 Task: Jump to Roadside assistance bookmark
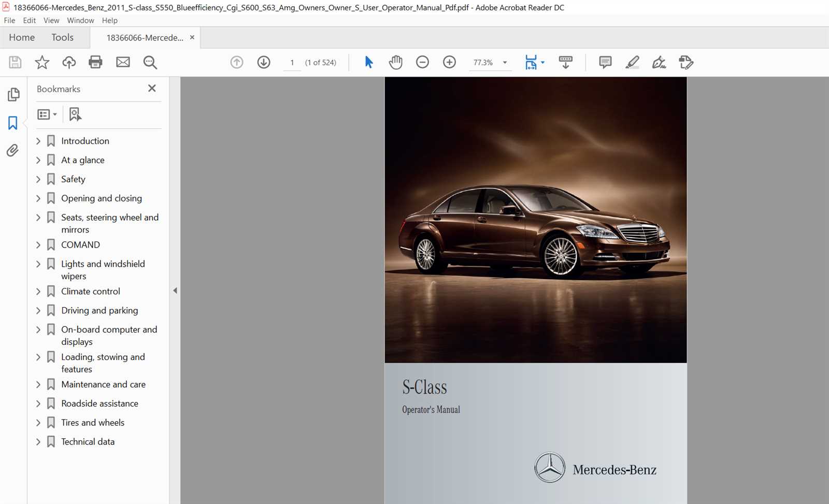(x=99, y=404)
